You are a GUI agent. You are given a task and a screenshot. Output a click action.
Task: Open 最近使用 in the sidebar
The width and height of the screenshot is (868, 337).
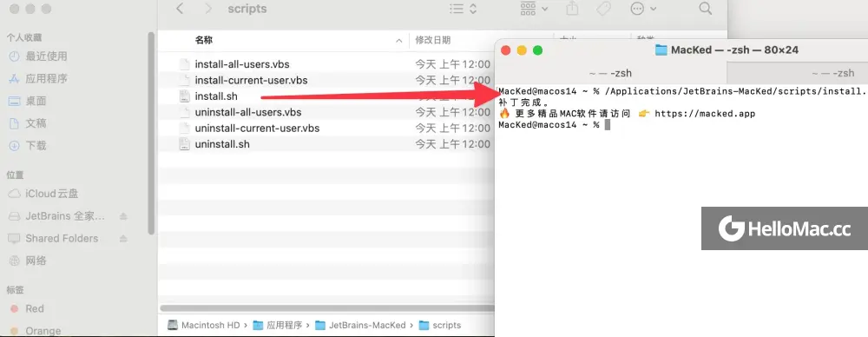tap(38, 56)
